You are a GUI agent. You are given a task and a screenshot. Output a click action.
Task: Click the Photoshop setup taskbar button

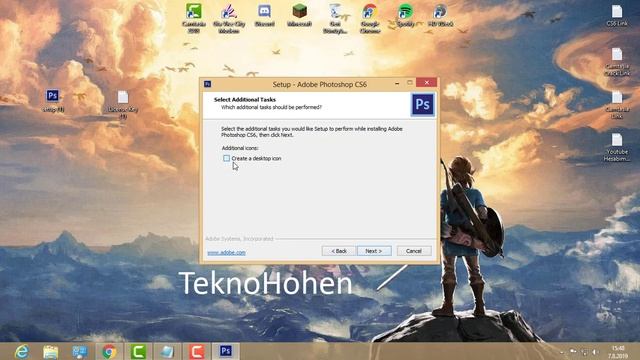point(225,351)
